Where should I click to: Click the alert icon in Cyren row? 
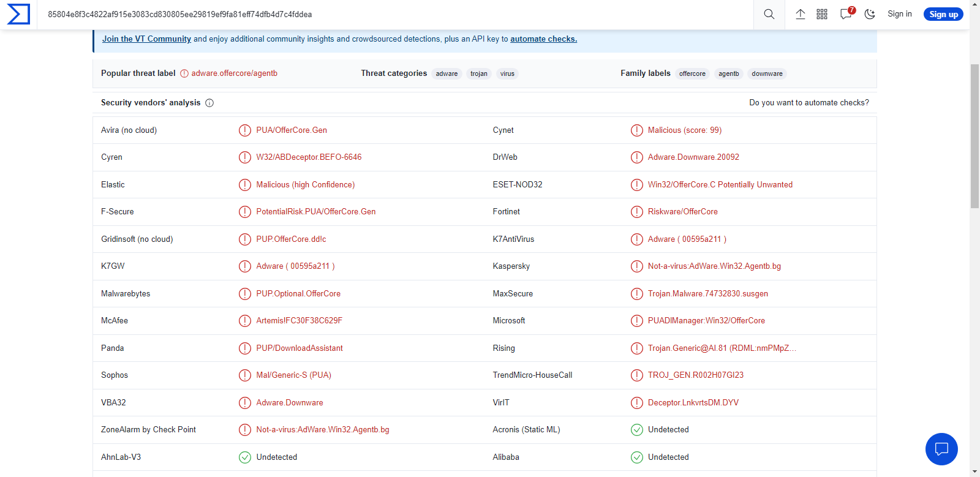point(245,157)
